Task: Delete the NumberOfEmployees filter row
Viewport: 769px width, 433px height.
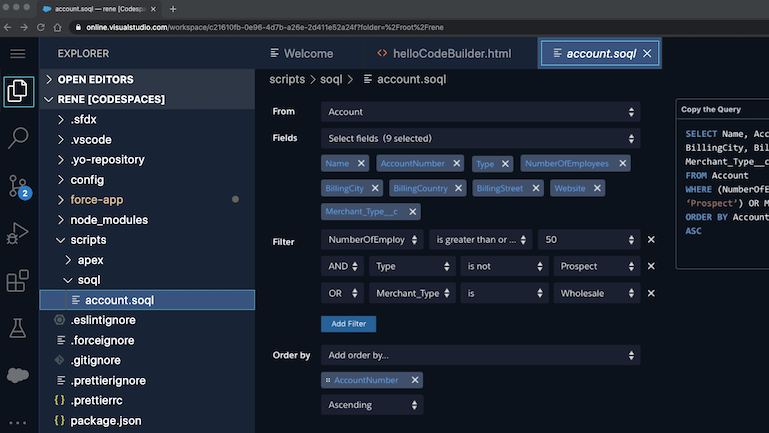Action: pyautogui.click(x=651, y=239)
